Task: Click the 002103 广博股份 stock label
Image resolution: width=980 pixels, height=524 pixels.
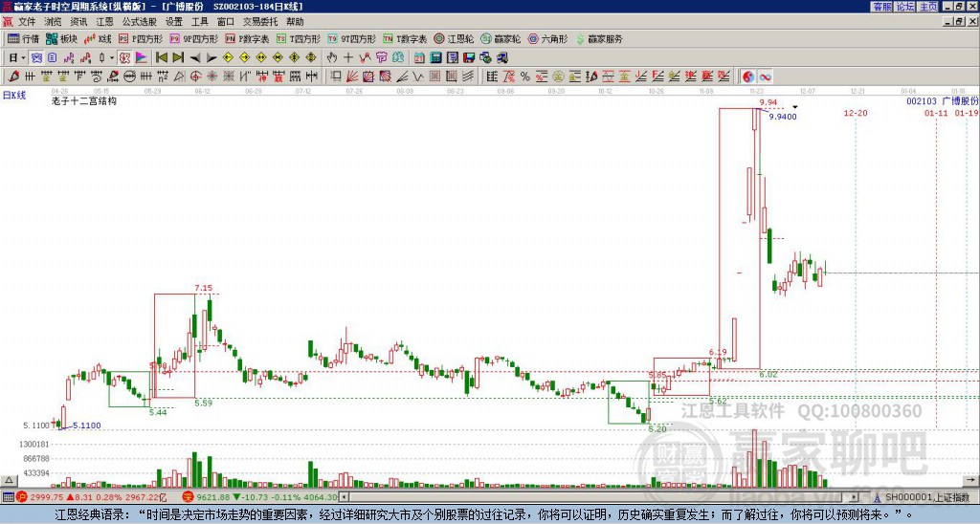Action: point(943,101)
